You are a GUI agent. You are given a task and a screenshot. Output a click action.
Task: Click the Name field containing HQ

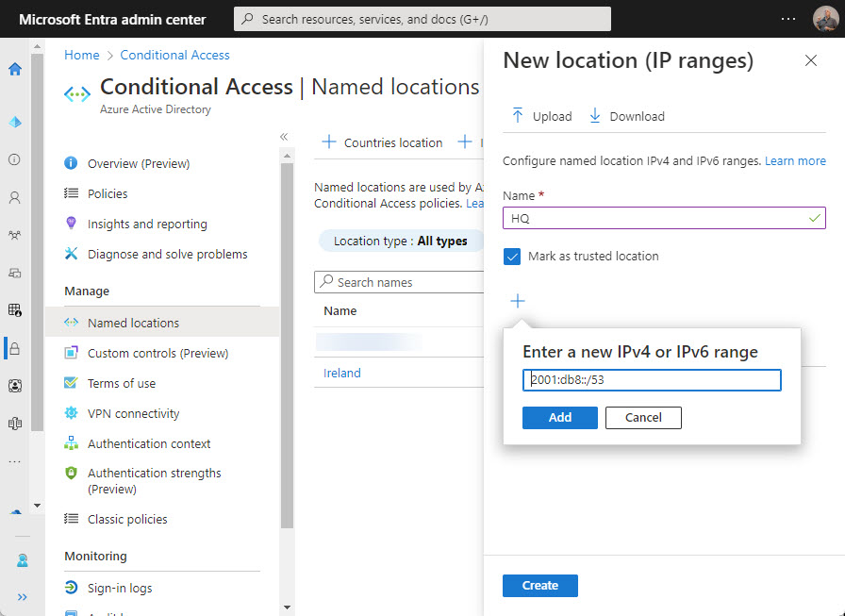(x=664, y=218)
